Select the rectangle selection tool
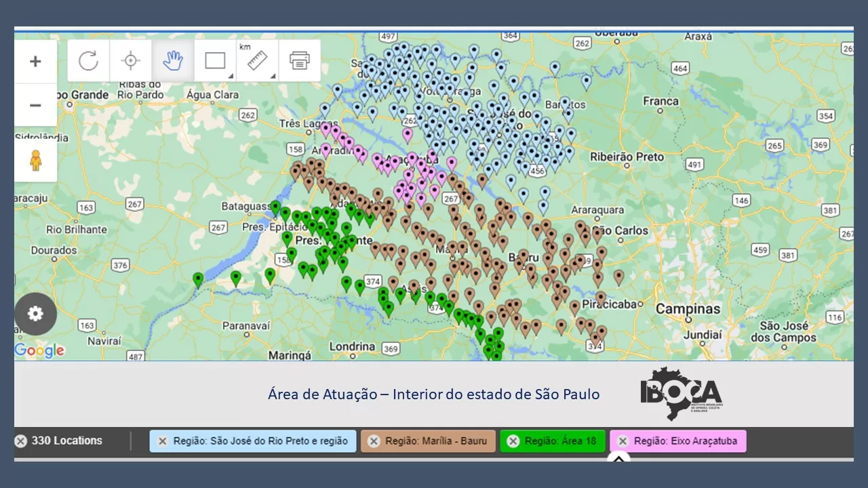The image size is (868, 488). (x=214, y=61)
